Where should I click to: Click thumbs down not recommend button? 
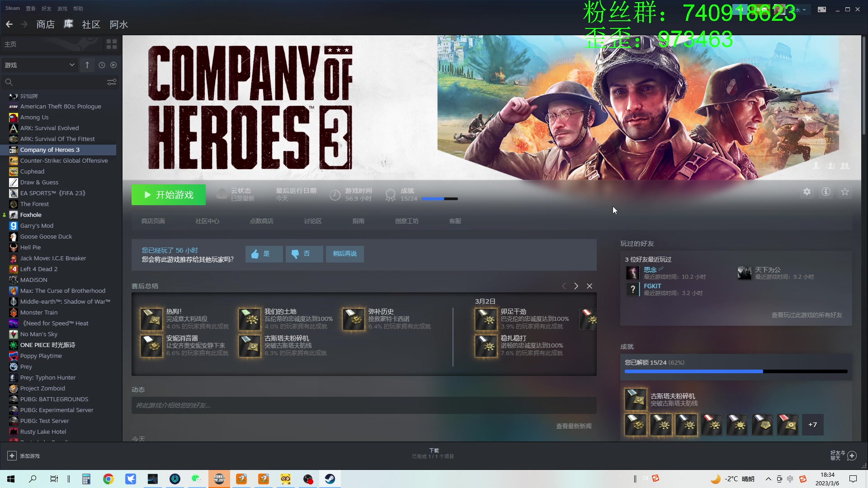304,254
